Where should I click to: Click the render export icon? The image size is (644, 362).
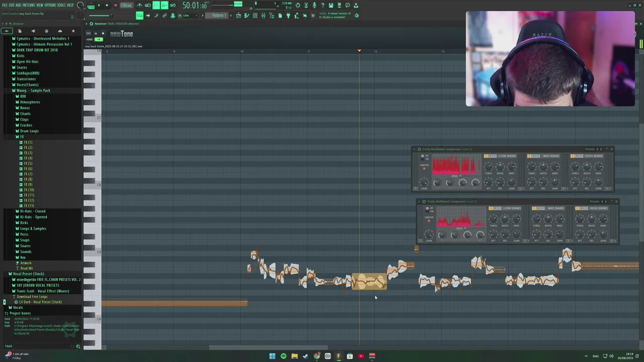(x=339, y=5)
